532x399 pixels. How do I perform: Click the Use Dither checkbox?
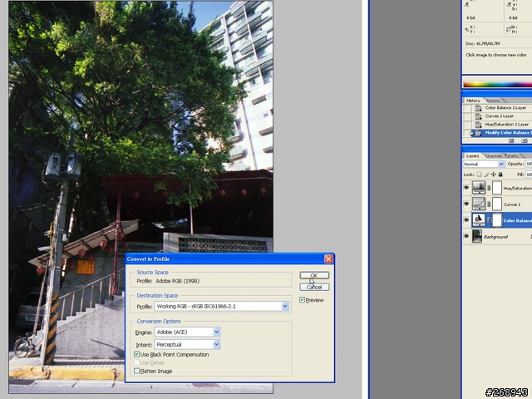point(136,362)
